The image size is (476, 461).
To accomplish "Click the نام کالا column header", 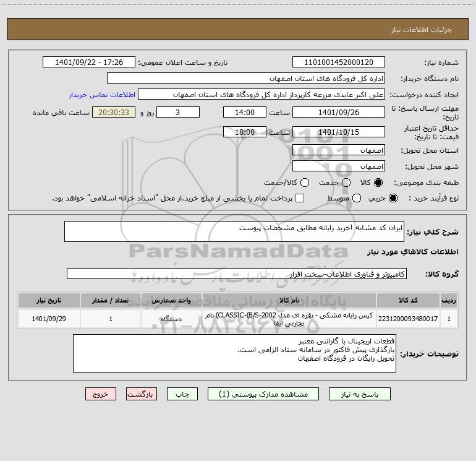I will click(x=289, y=300).
